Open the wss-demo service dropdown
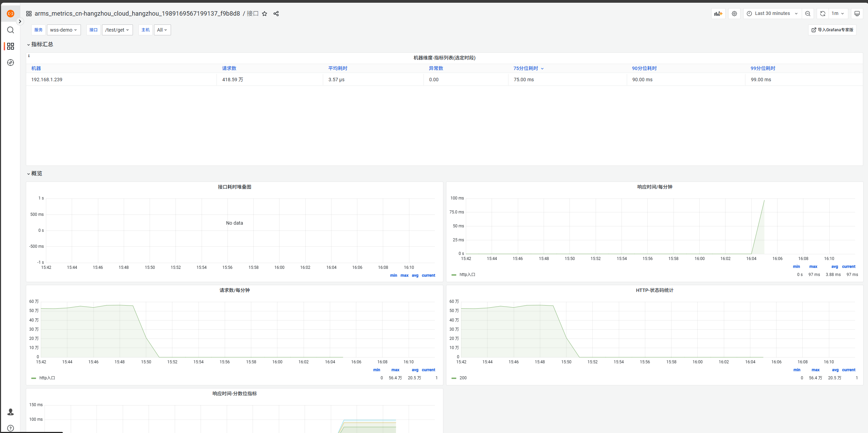The height and width of the screenshot is (433, 868). click(x=64, y=30)
